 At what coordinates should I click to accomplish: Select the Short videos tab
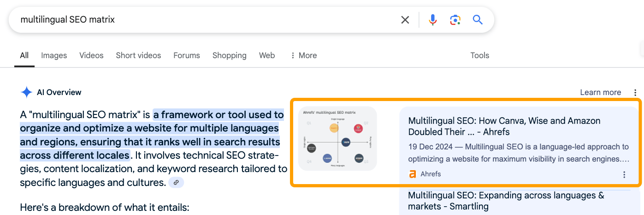tap(138, 55)
